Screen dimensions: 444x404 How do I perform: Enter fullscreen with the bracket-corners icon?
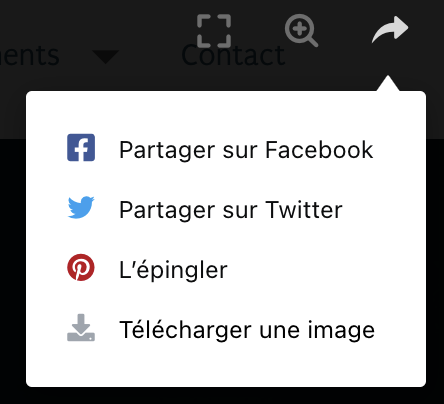(x=214, y=31)
